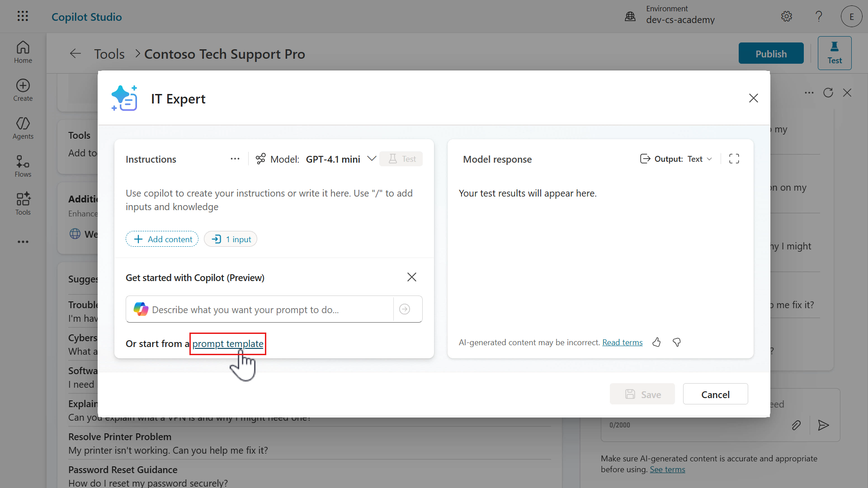Dismiss the Get started with Copilot panel
The height and width of the screenshot is (488, 868).
click(412, 277)
